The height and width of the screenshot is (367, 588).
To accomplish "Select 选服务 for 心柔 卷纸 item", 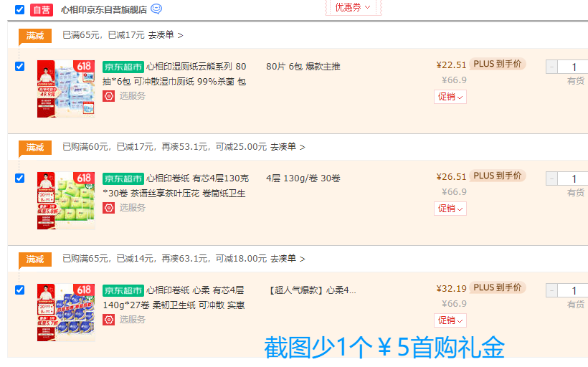I will [133, 320].
